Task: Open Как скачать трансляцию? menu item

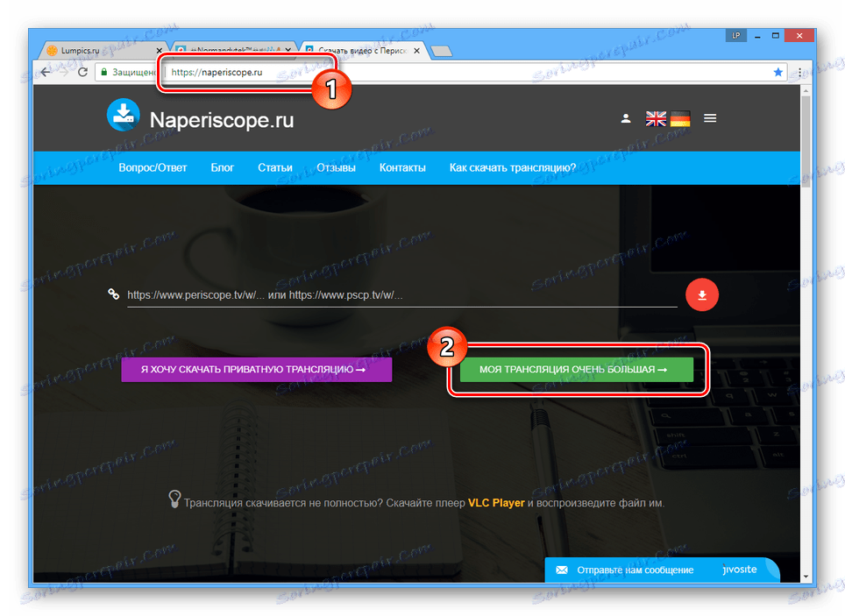Action: coord(513,167)
